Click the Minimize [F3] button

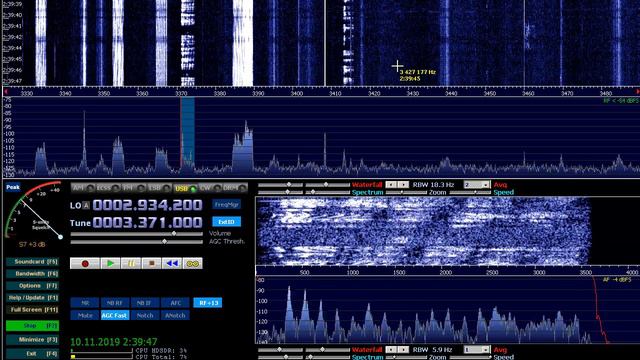click(32, 340)
